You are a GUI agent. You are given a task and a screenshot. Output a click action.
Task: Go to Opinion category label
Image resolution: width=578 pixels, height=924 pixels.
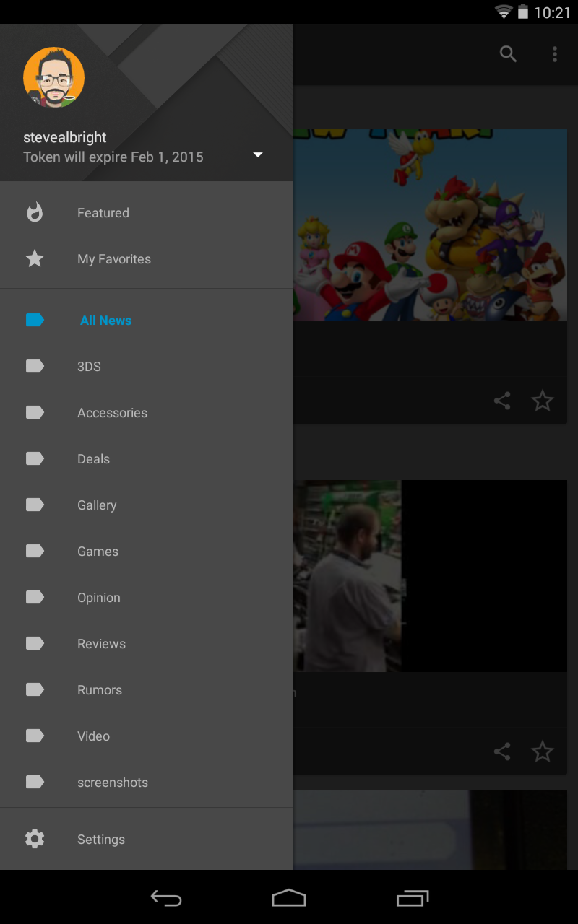click(99, 598)
